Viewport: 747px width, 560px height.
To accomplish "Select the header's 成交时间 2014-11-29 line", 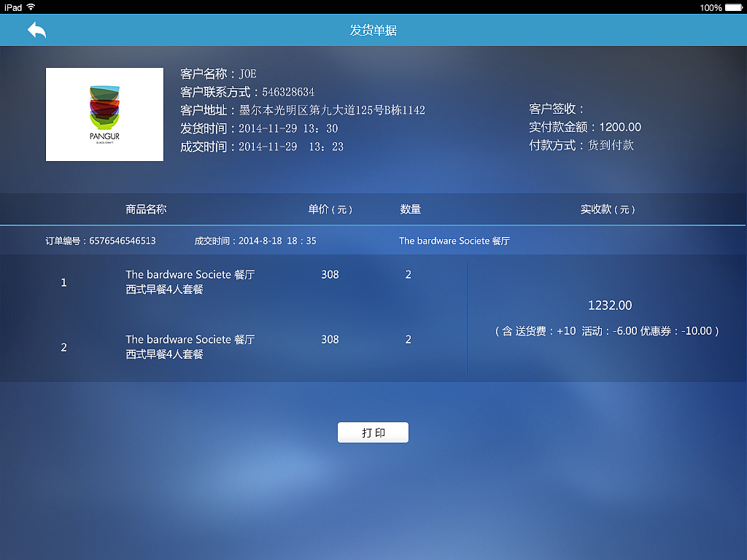I will (x=262, y=147).
